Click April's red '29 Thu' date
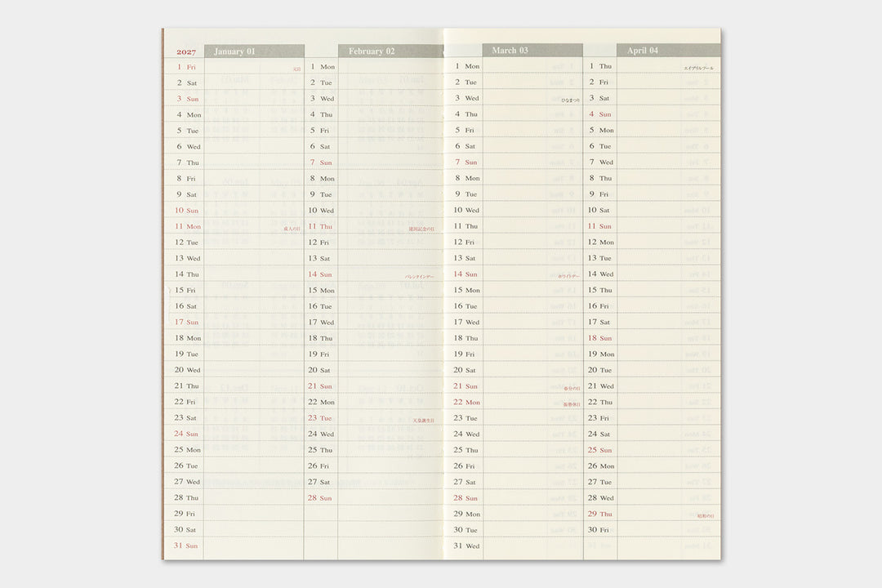The image size is (882, 588). click(599, 514)
